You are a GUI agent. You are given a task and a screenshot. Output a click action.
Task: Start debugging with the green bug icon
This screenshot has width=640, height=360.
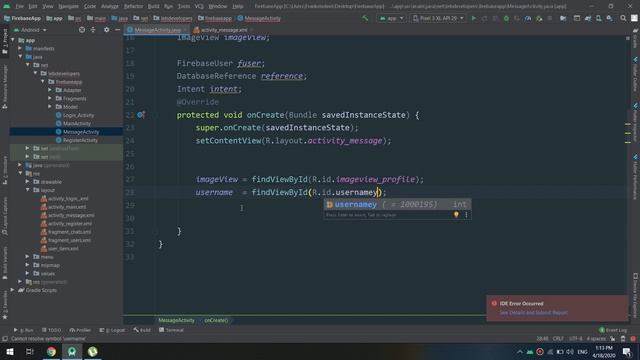[x=506, y=18]
